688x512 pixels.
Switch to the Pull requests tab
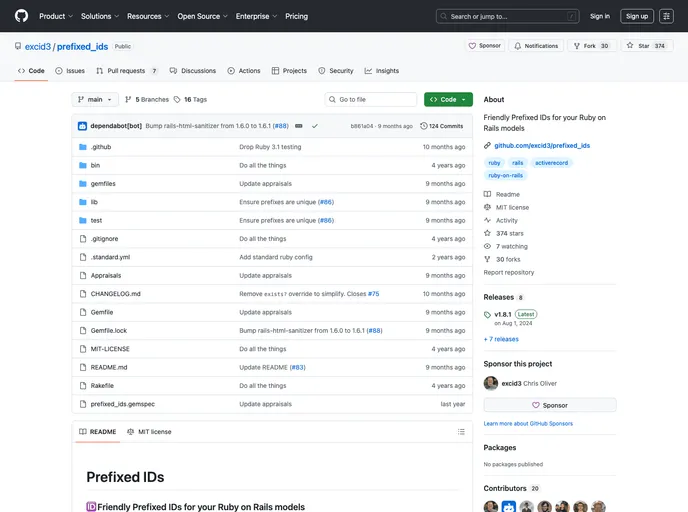click(127, 71)
